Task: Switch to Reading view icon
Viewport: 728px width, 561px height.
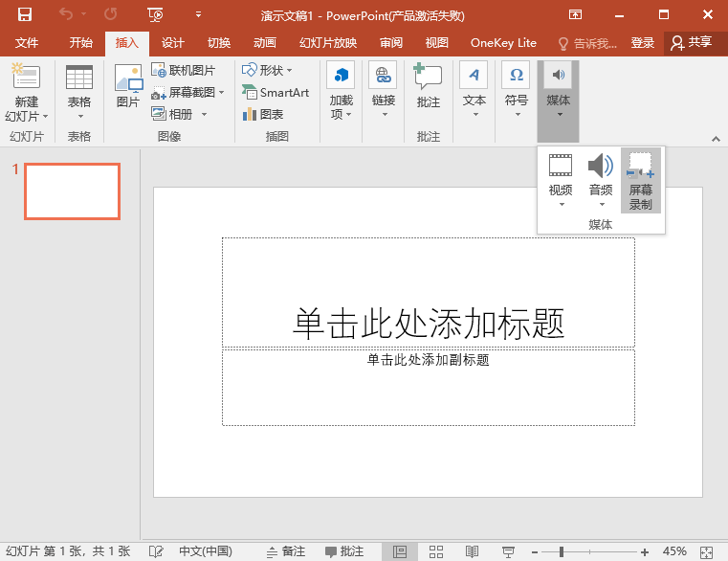Action: [472, 551]
